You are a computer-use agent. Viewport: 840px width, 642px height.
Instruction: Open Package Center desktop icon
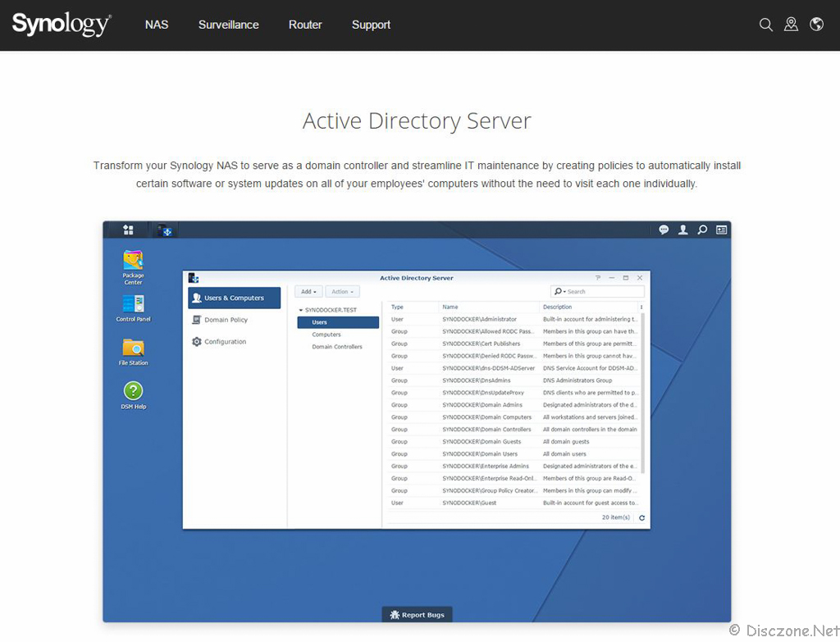point(134,267)
